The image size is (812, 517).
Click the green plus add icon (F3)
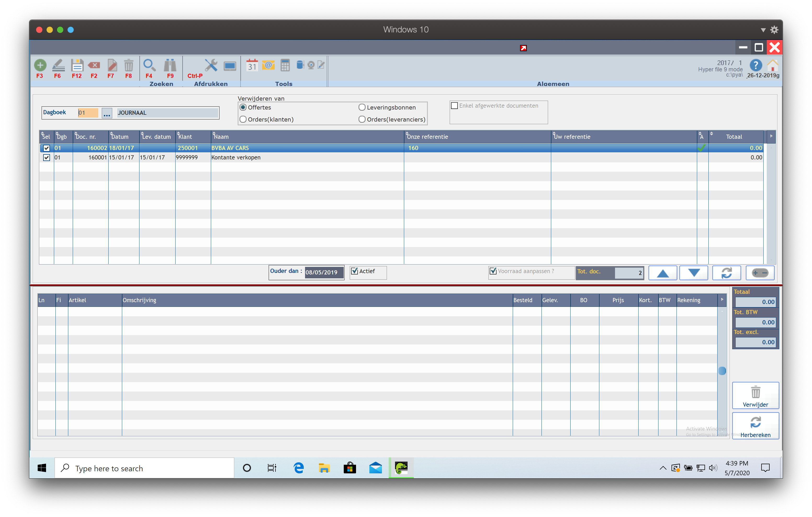coord(40,65)
